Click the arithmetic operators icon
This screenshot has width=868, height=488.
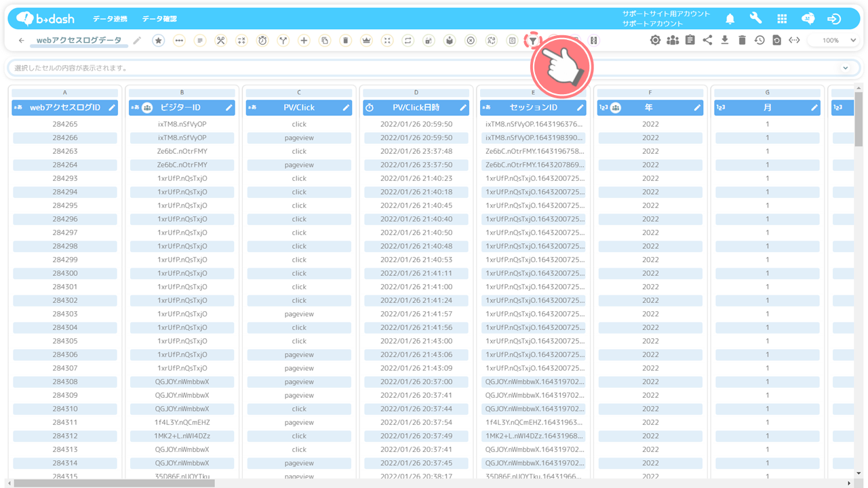[x=241, y=41]
